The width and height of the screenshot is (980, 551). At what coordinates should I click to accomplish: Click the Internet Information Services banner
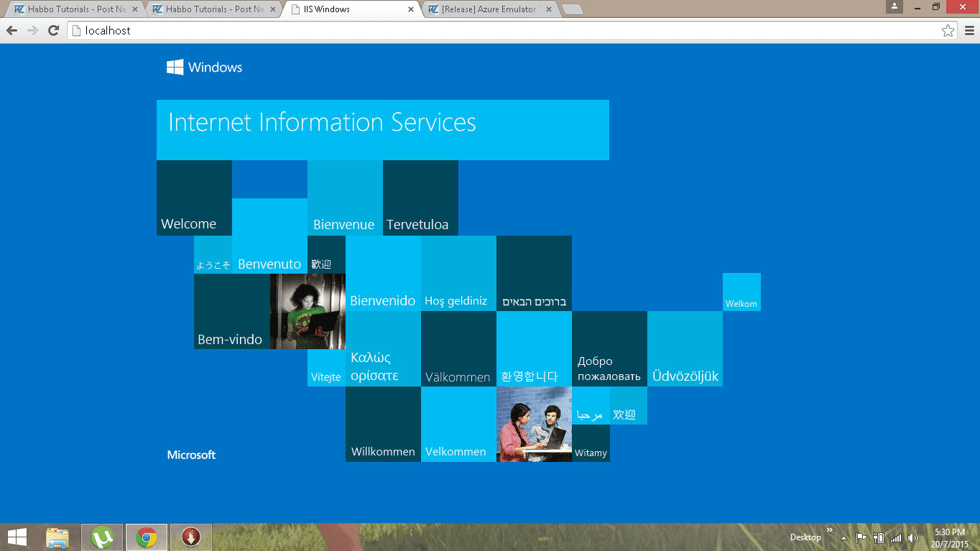tap(383, 130)
